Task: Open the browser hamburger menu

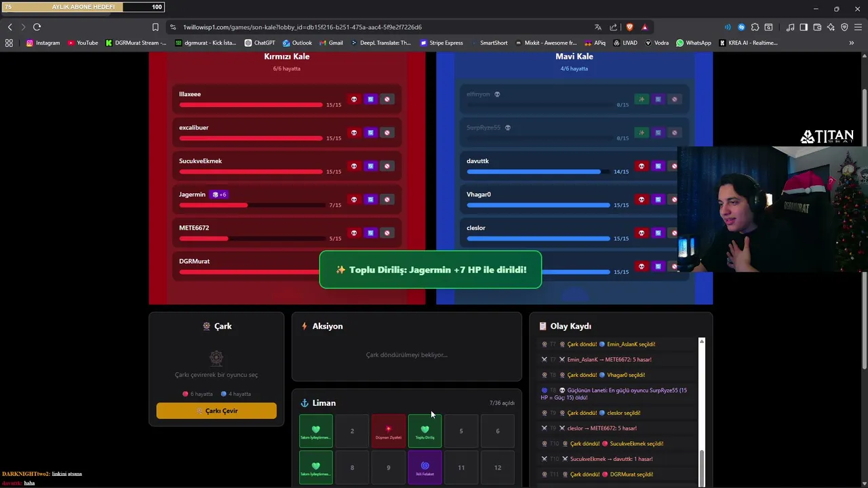Action: tap(858, 27)
